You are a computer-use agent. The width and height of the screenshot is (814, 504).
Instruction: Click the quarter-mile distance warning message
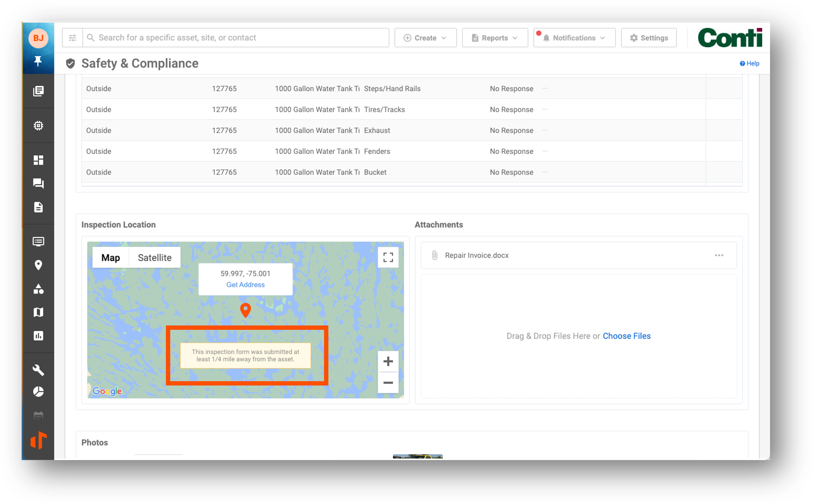pos(245,355)
